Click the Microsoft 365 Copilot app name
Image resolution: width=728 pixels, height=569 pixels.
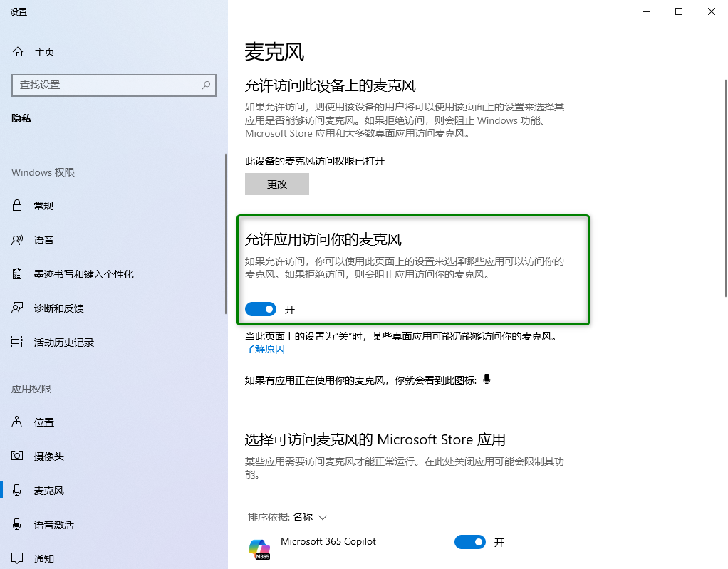coord(328,541)
